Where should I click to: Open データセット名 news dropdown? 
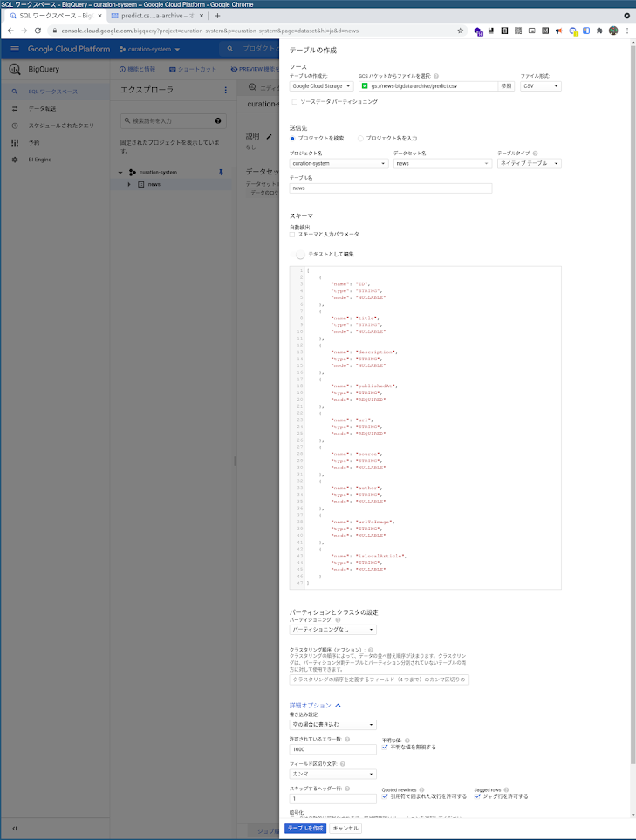pos(442,163)
